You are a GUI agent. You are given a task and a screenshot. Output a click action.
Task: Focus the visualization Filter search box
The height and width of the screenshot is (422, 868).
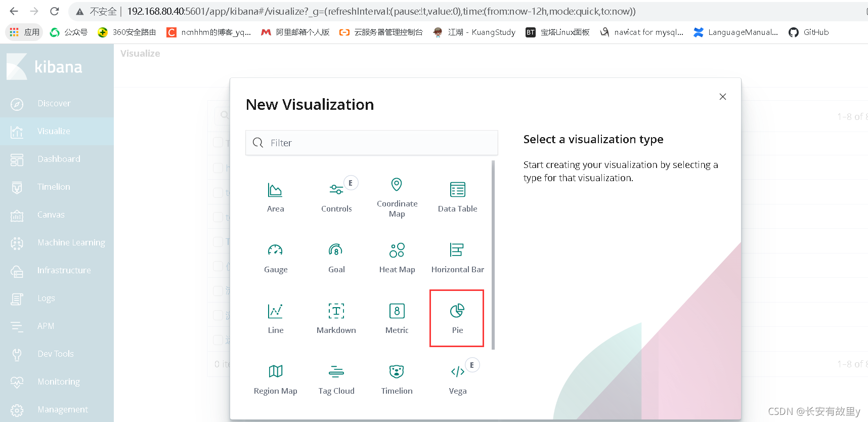(372, 143)
